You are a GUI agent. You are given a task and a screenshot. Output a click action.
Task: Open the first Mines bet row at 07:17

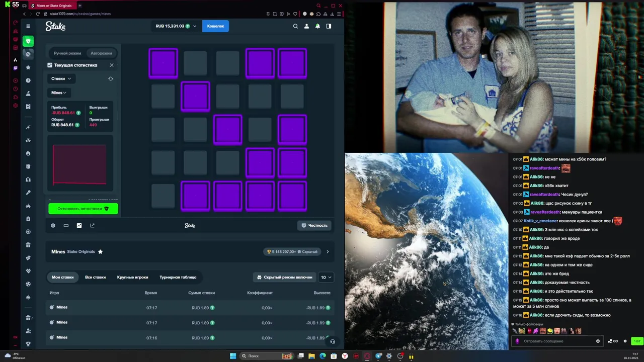point(190,308)
